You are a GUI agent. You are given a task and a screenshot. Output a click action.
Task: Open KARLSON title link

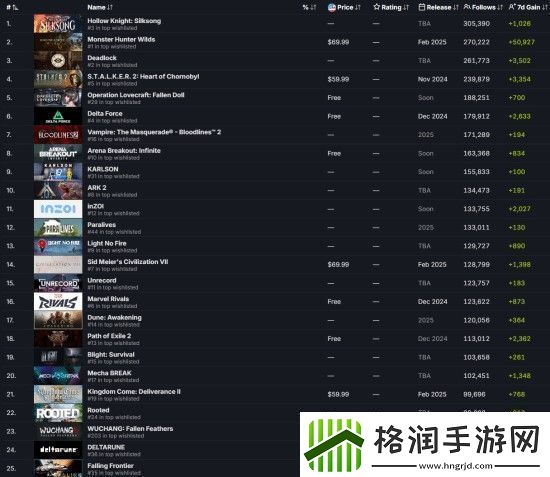103,169
